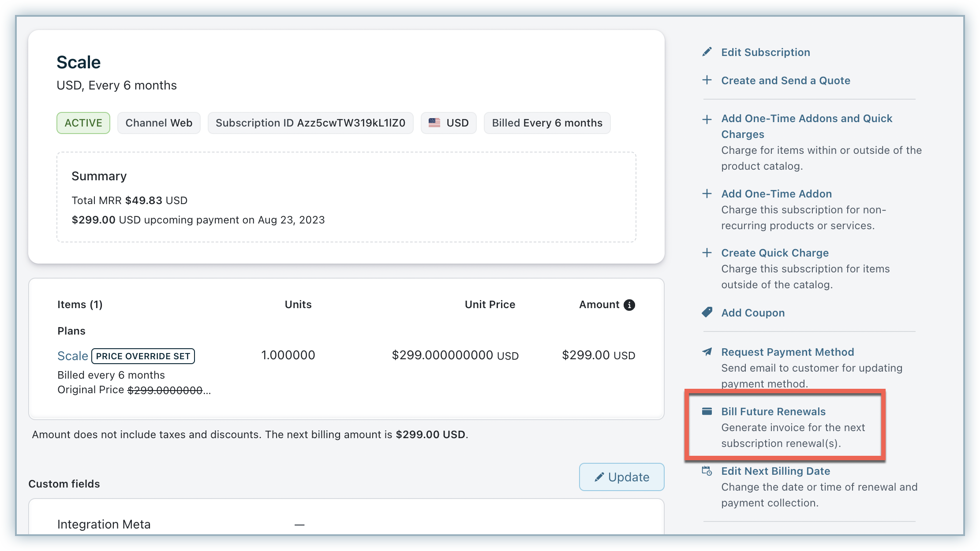
Task: Open Bill Future Renewals action
Action: (x=773, y=411)
